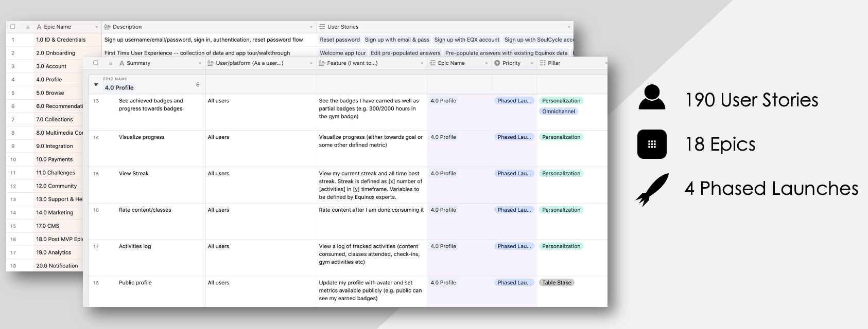This screenshot has height=329, width=868.
Task: Select the 17.0 CMS epic cell
Action: coord(58,226)
